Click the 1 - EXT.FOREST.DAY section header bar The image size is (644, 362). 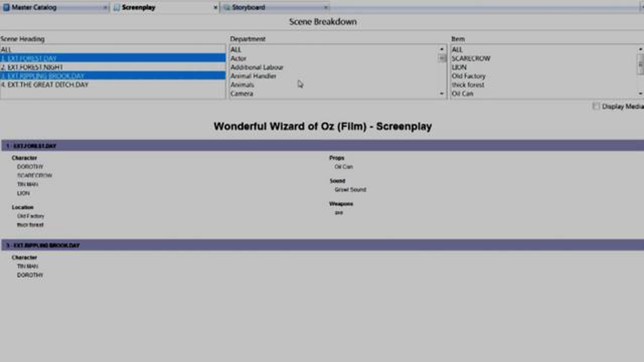[323, 146]
